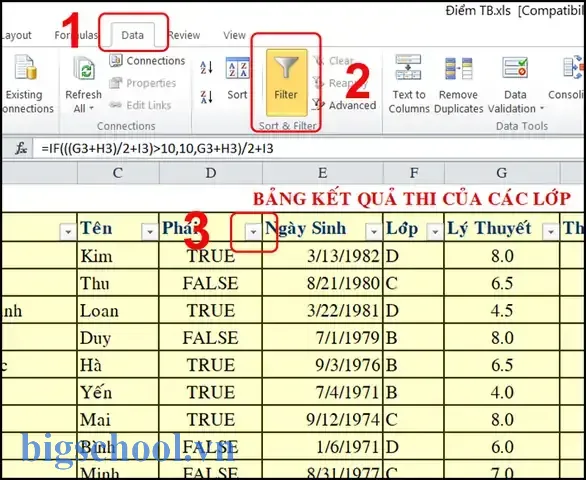Switch to the Review tab
This screenshot has width=586, height=480.
coord(184,35)
